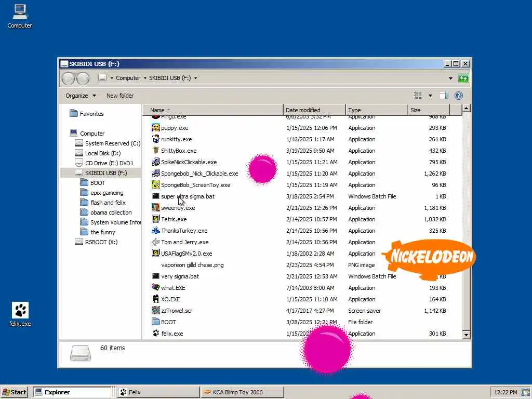The width and height of the screenshot is (532, 399).
Task: Click the zzTrowel.scr screensaver icon
Action: click(156, 311)
